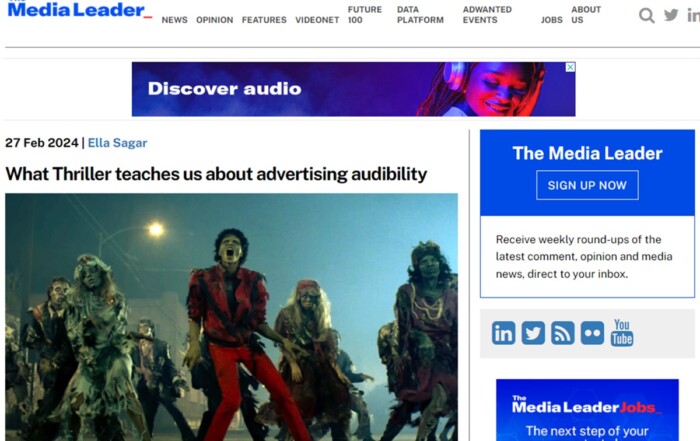Click the Media Leader logo
Image resolution: width=700 pixels, height=441 pixels.
(79, 11)
